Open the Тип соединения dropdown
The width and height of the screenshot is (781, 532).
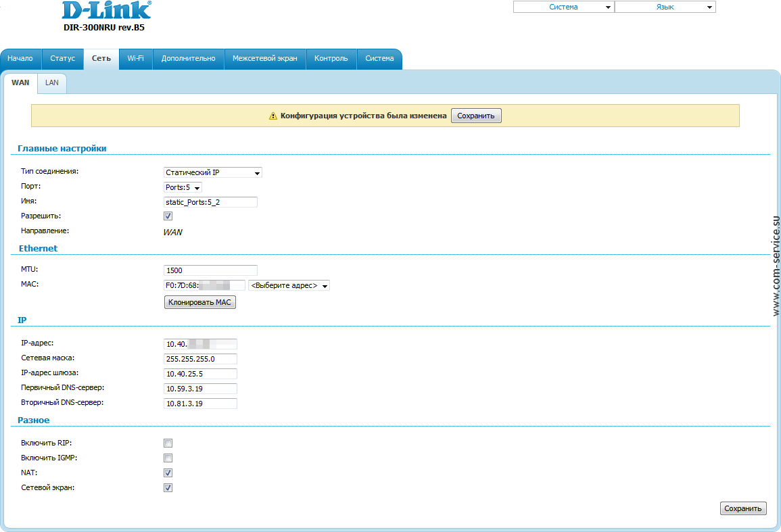(212, 172)
